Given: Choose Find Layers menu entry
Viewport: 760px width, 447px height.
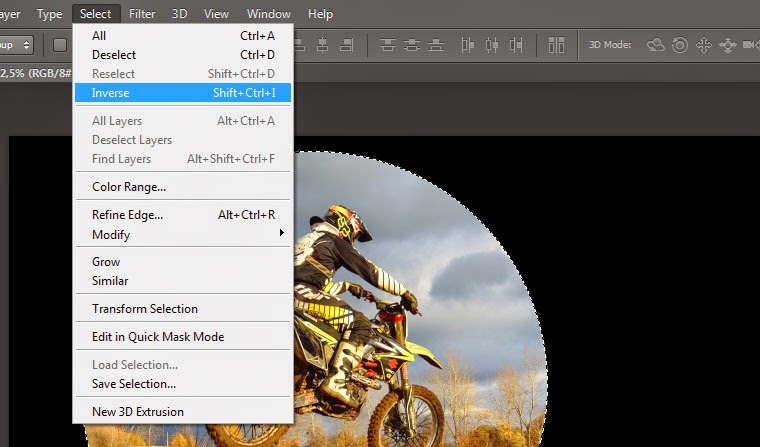Looking at the screenshot, I should coord(183,159).
